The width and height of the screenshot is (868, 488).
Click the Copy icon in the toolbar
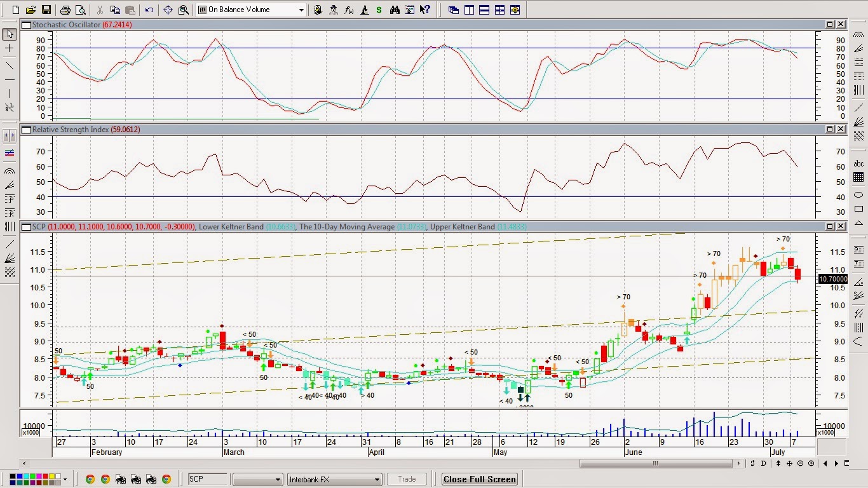(x=115, y=10)
